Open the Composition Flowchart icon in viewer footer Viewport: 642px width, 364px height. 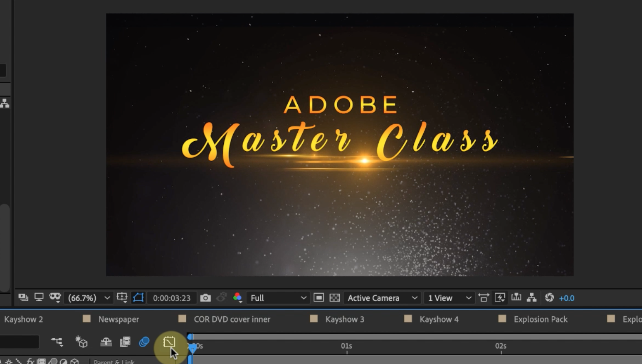coord(532,298)
